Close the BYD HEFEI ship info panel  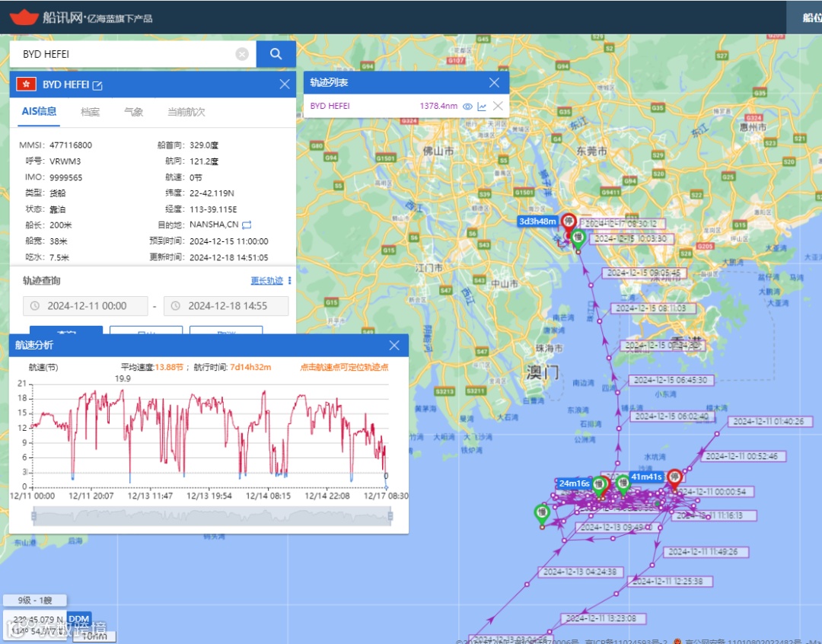tap(285, 84)
